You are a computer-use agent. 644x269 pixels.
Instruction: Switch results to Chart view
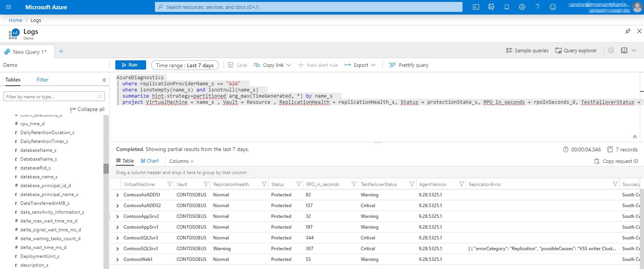(x=150, y=161)
